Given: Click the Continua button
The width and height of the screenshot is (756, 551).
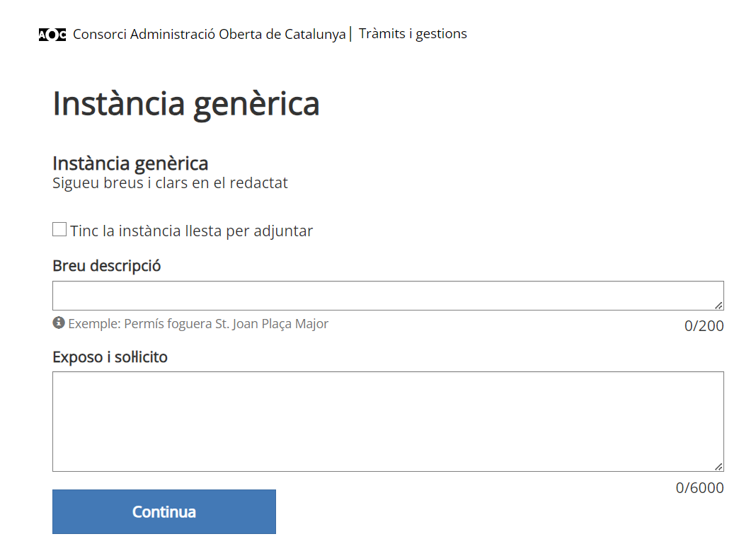Looking at the screenshot, I should (164, 511).
